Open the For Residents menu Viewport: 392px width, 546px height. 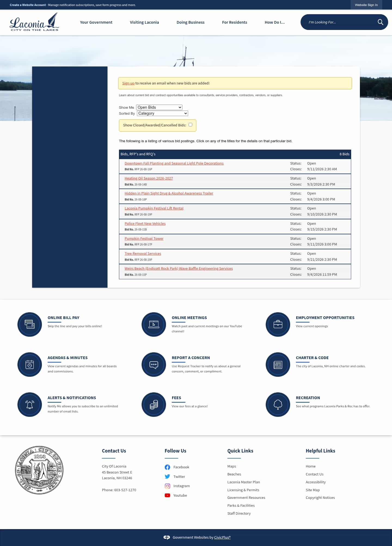pos(235,22)
